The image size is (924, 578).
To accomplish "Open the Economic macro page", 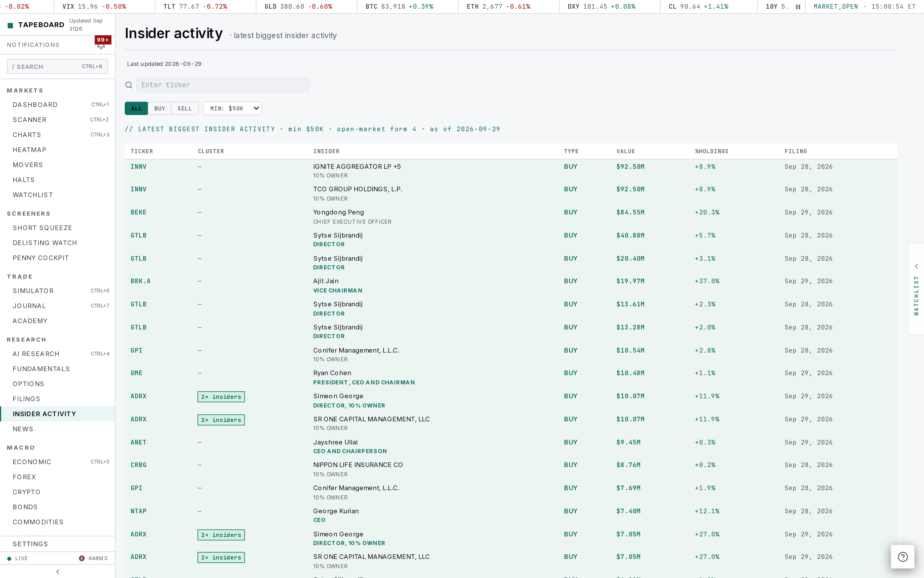I will pos(57,462).
